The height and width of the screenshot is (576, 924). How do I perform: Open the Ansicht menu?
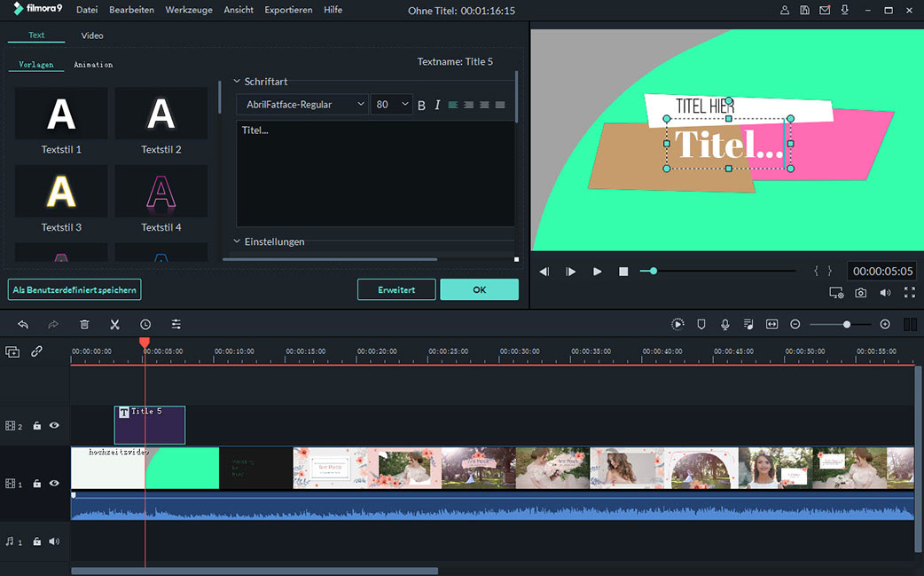click(239, 10)
